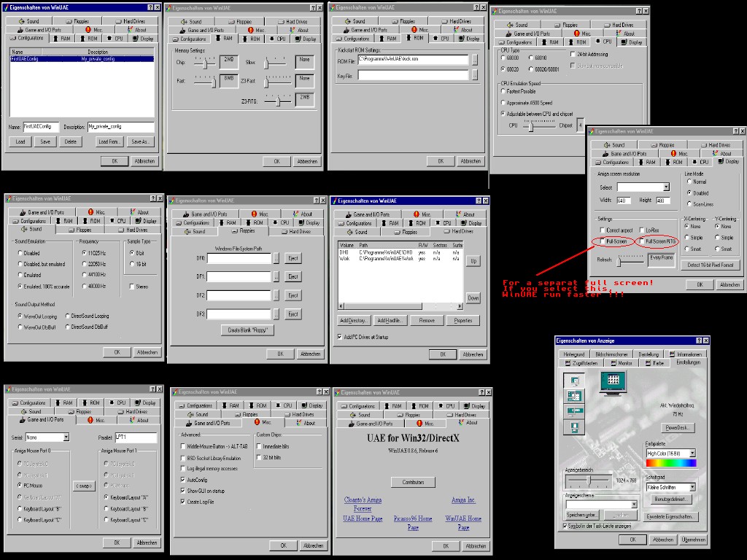Expand the Schriftgrad Kleine Schriften dropdown
Screen dimensions: 747x560
(692, 487)
